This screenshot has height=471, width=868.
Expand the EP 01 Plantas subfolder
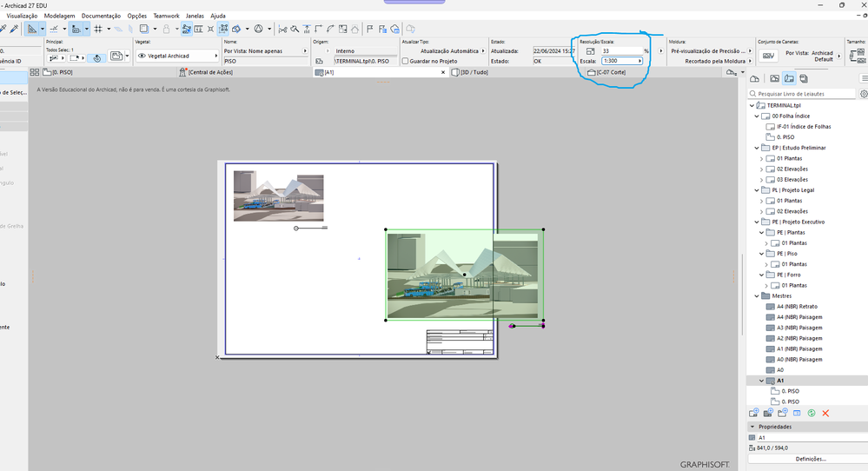(x=762, y=158)
